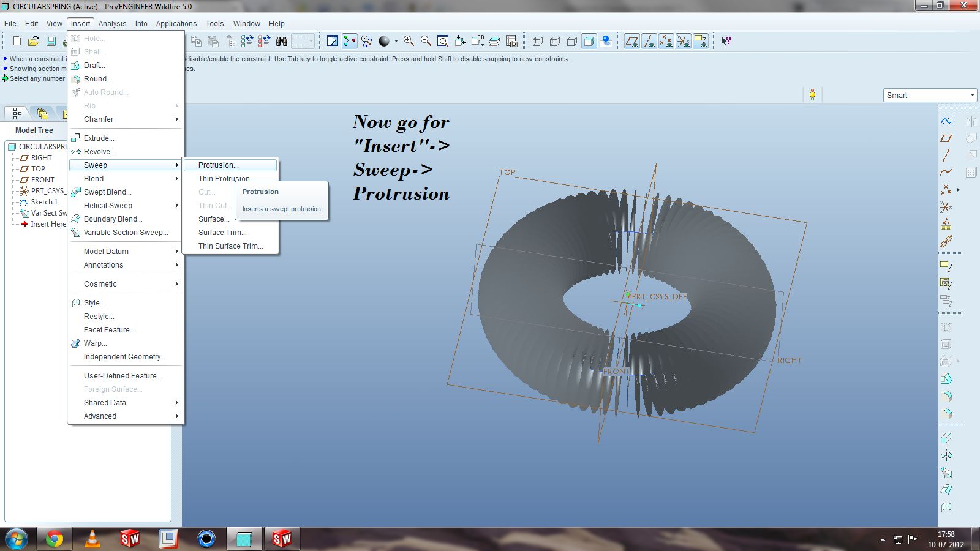Choose Thin Surface Trim in Sweep submenu
The width and height of the screenshot is (980, 551).
pyautogui.click(x=230, y=246)
